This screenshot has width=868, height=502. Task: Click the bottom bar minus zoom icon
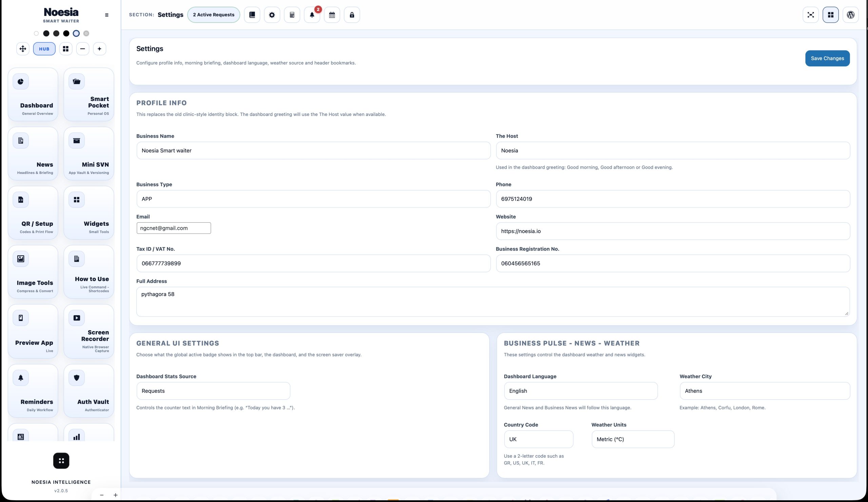pos(102,495)
